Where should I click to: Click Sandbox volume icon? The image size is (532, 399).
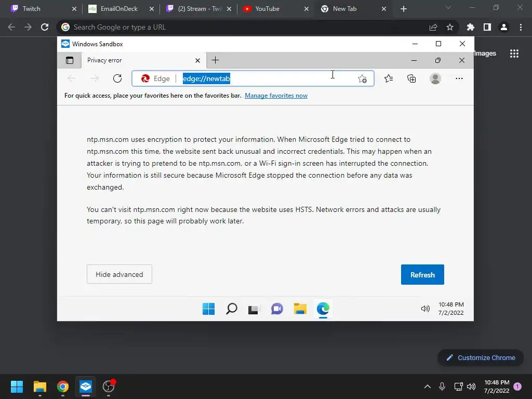click(425, 309)
